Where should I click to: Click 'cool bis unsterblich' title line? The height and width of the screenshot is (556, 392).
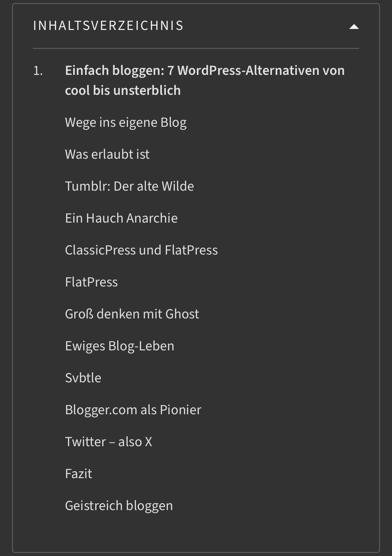pyautogui.click(x=123, y=91)
